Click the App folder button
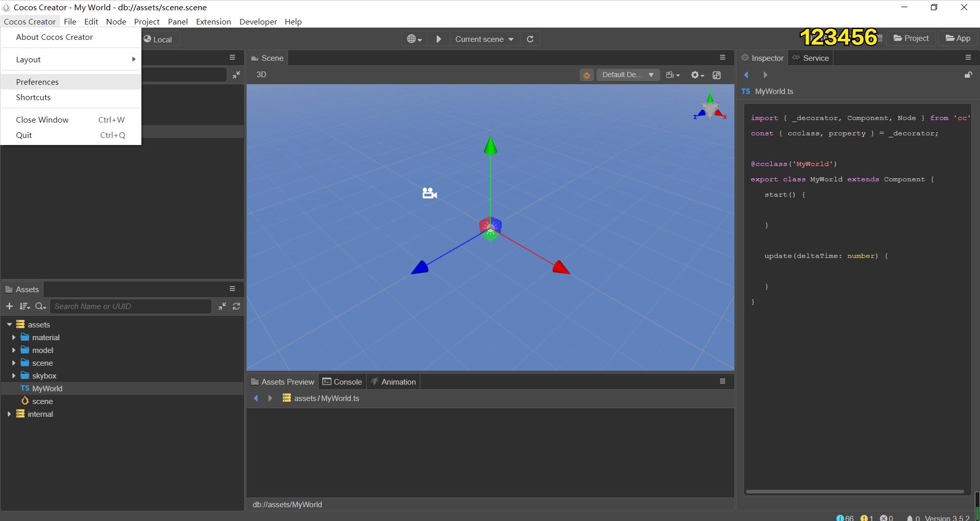 pyautogui.click(x=958, y=38)
